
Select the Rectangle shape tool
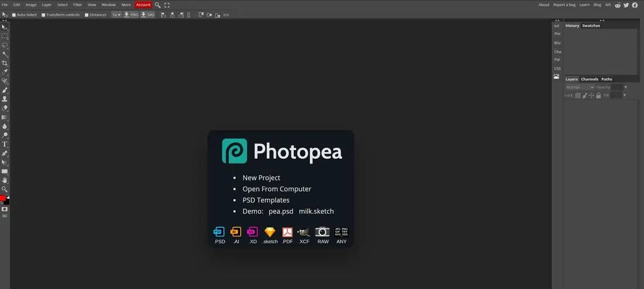coord(5,171)
